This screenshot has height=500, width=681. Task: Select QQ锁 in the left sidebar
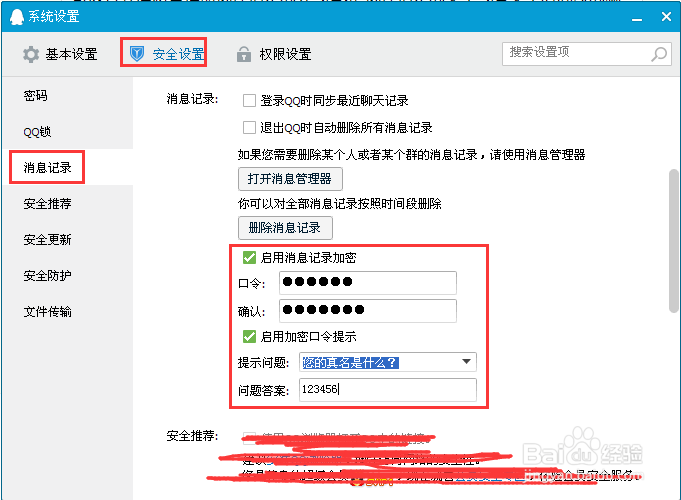point(37,132)
